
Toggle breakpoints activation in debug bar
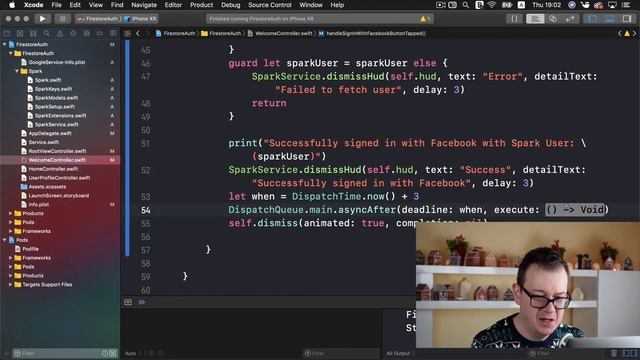tap(142, 302)
